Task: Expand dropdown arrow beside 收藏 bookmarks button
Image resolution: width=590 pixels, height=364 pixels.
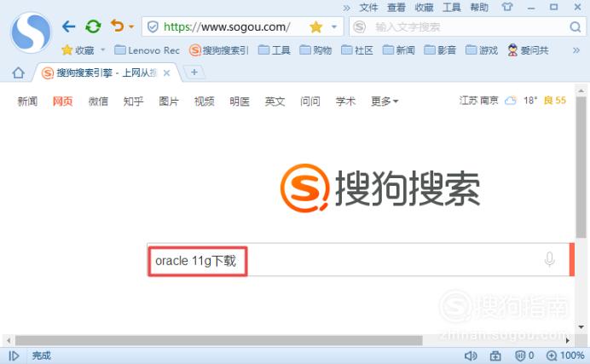Action: click(102, 50)
